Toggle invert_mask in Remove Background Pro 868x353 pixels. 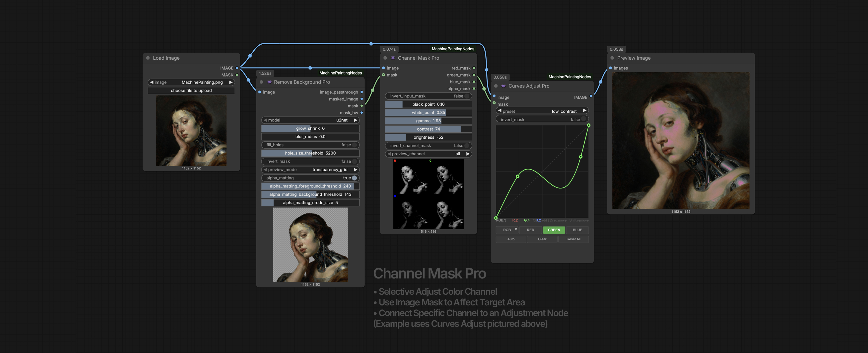coord(354,162)
